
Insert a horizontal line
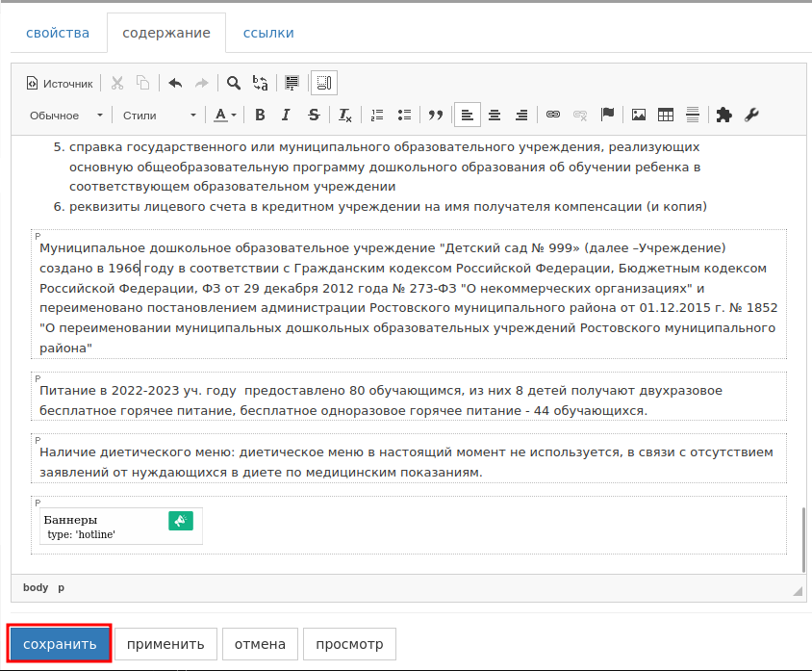[x=693, y=115]
